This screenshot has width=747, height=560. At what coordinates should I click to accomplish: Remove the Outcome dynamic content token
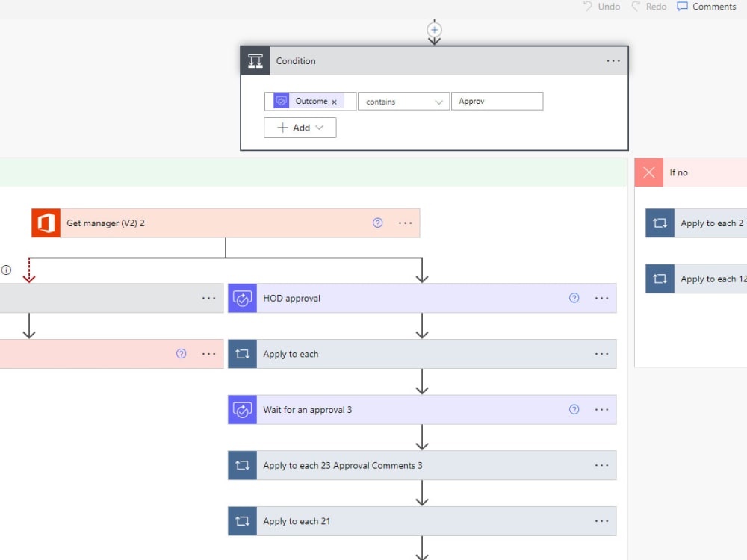pyautogui.click(x=334, y=101)
